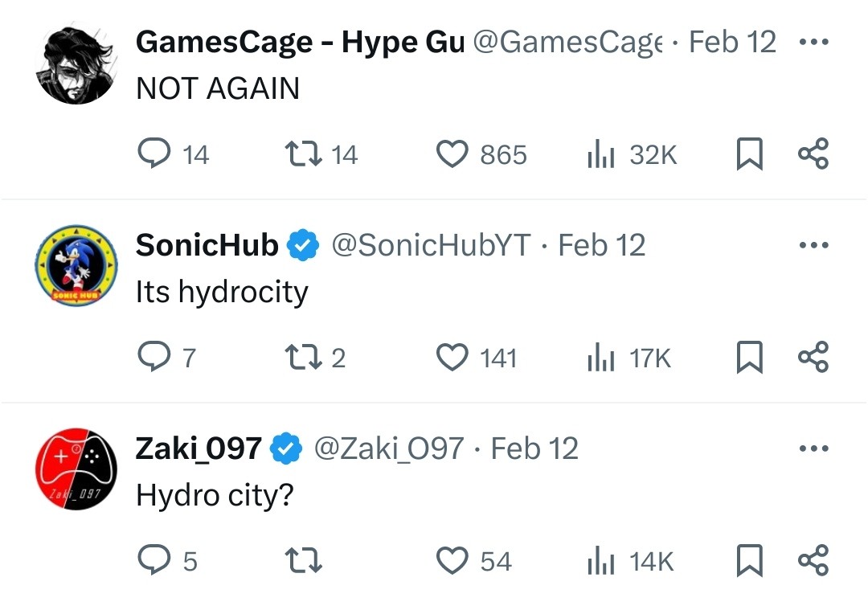The width and height of the screenshot is (868, 602).
Task: Open the @Zaki_O97 handle link
Action: pos(388,448)
